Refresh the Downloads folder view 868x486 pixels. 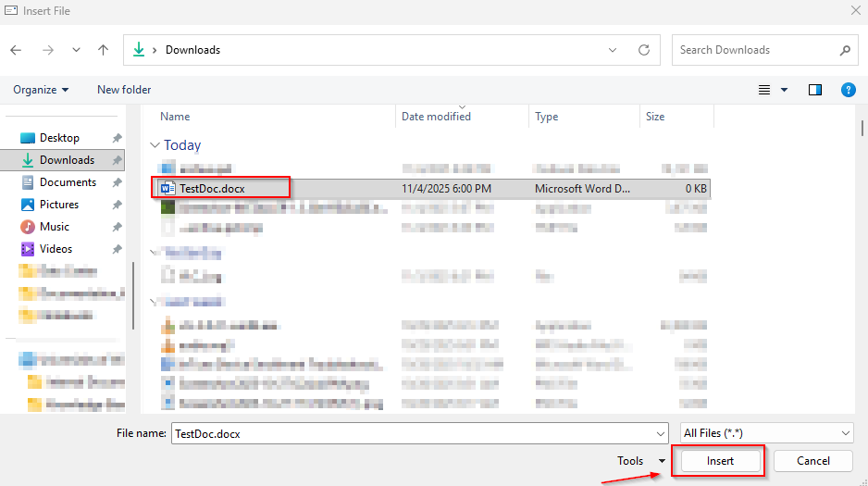click(644, 50)
